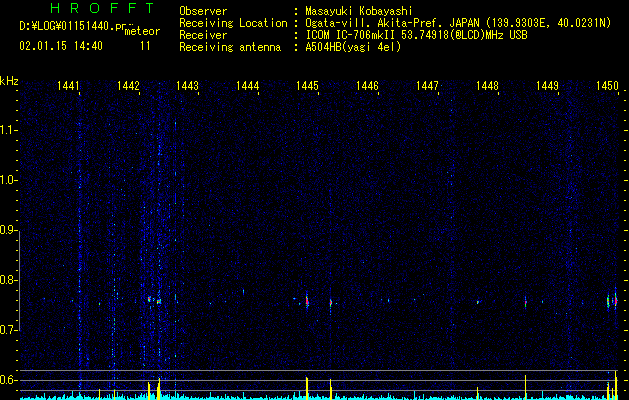Click the kHz axis unit label
The height and width of the screenshot is (400, 629).
click(x=9, y=81)
